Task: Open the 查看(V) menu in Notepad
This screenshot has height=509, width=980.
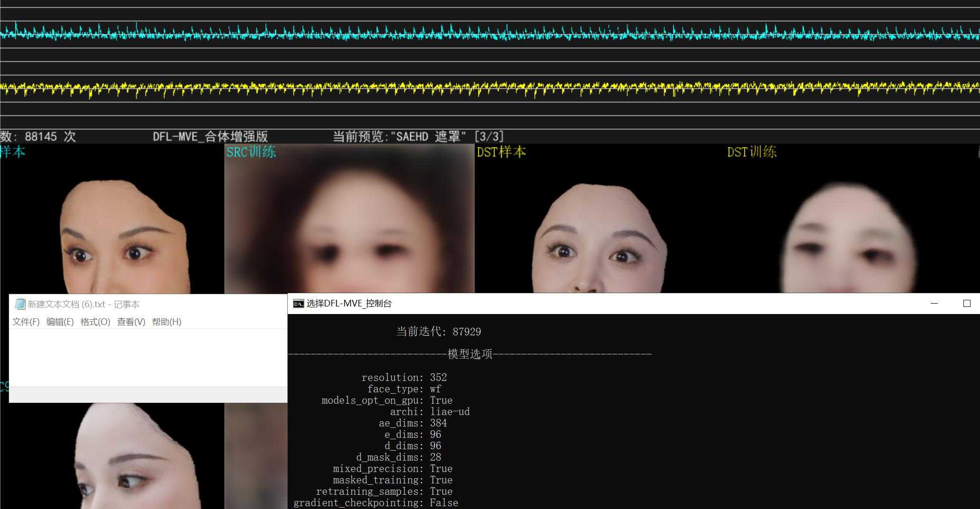Action: point(131,322)
